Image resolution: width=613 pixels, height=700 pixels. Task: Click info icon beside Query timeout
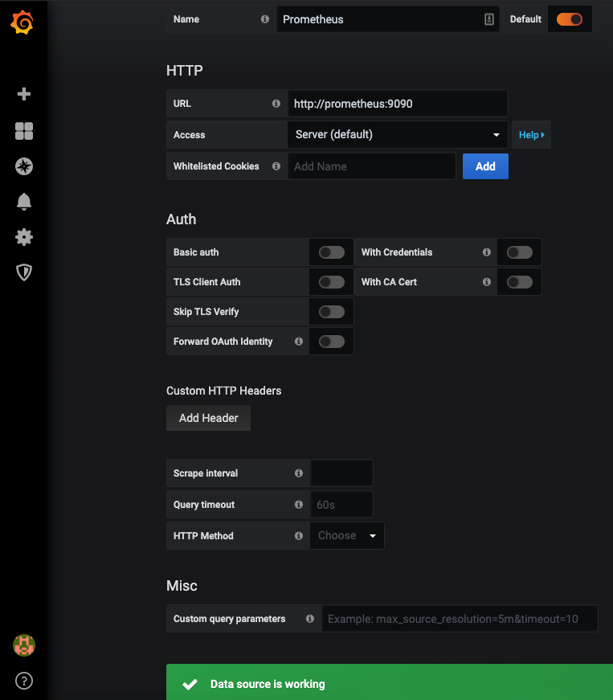click(x=299, y=504)
